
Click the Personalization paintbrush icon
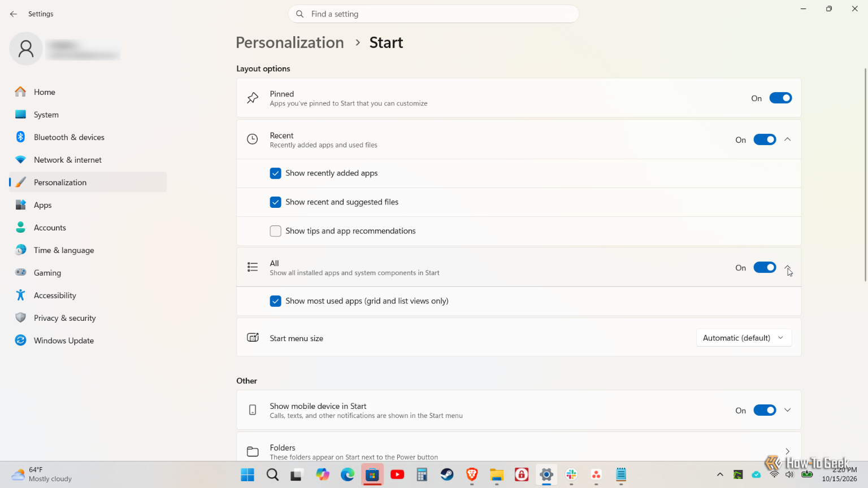pyautogui.click(x=21, y=182)
